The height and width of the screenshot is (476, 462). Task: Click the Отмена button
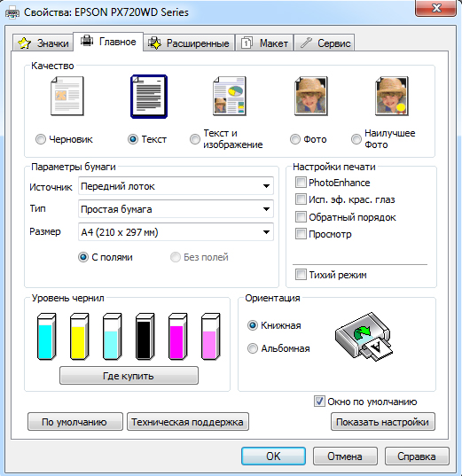click(345, 456)
